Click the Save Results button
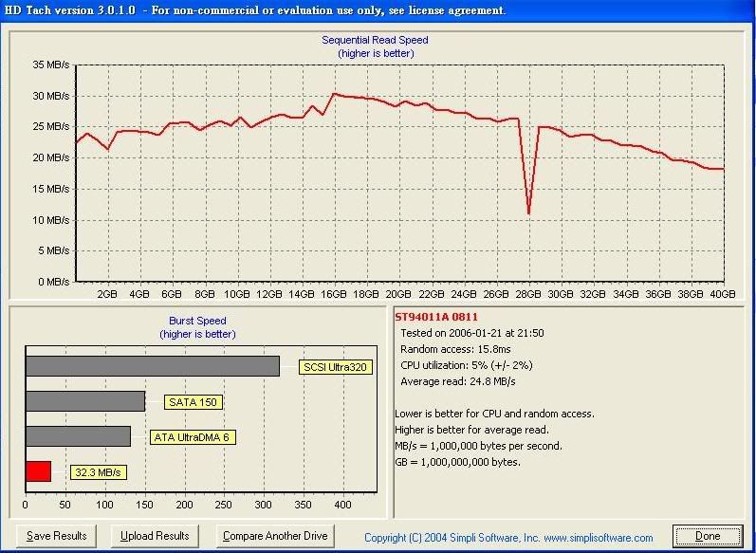The image size is (756, 553). pyautogui.click(x=57, y=536)
